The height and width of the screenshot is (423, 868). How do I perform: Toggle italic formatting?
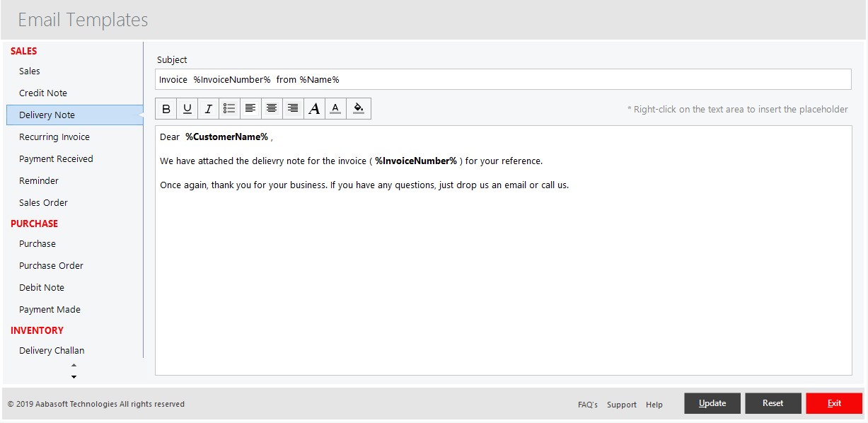[x=208, y=108]
